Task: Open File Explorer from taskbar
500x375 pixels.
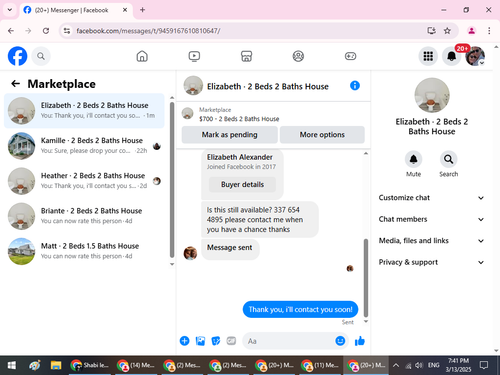Action: click(x=56, y=365)
